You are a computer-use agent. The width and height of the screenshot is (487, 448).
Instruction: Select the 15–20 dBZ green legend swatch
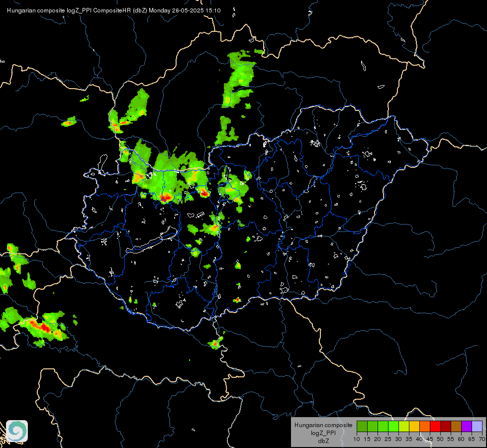tap(373, 426)
